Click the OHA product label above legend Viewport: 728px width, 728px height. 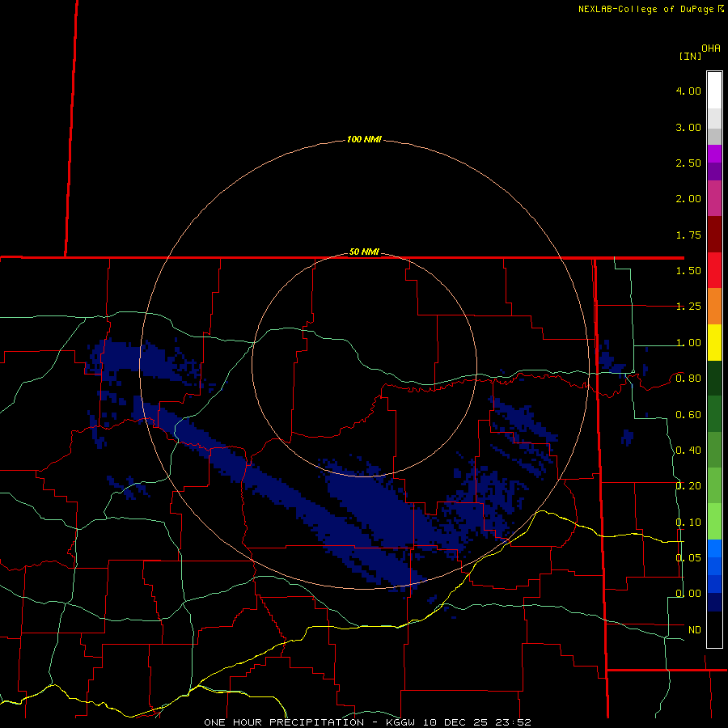(x=711, y=49)
